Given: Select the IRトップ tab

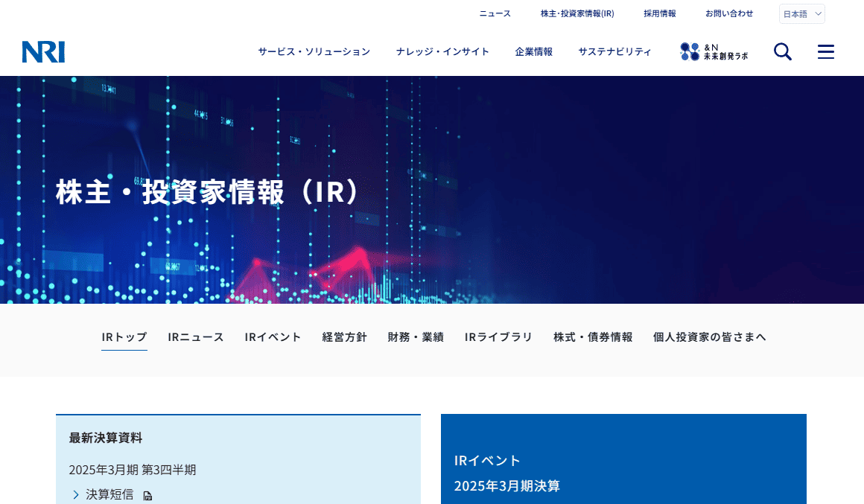Looking at the screenshot, I should (x=124, y=337).
